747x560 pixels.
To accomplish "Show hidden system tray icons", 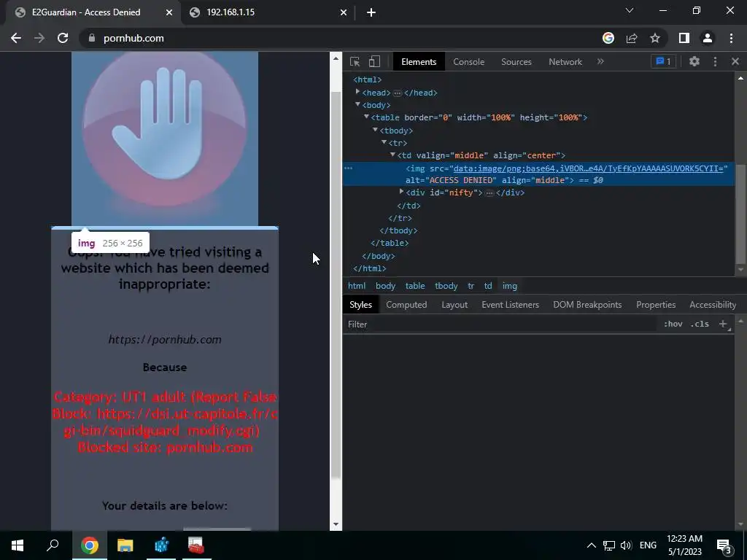I will click(x=591, y=545).
